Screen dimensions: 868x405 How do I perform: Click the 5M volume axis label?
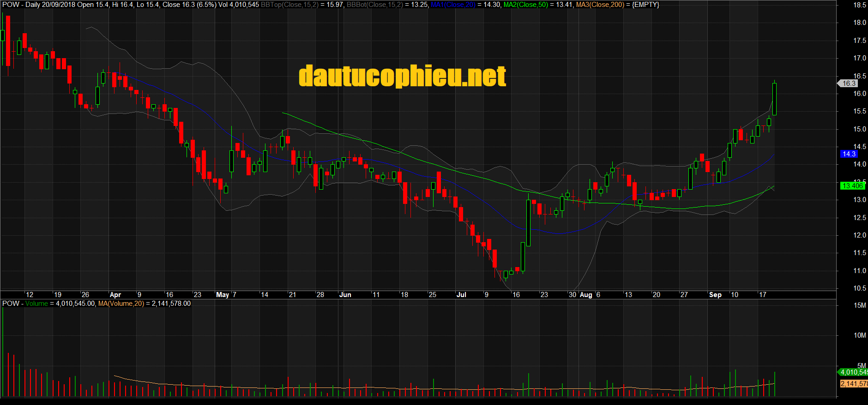[x=862, y=365]
